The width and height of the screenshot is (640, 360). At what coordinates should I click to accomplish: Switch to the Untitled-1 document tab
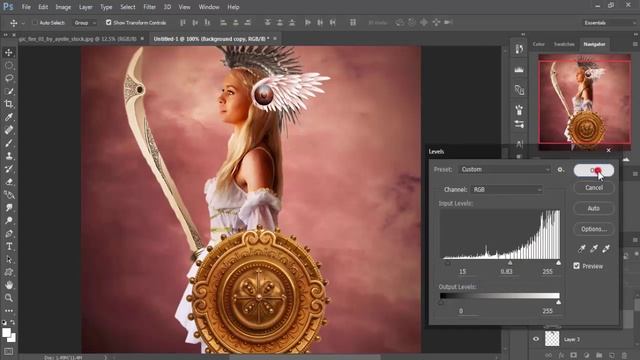click(211, 39)
